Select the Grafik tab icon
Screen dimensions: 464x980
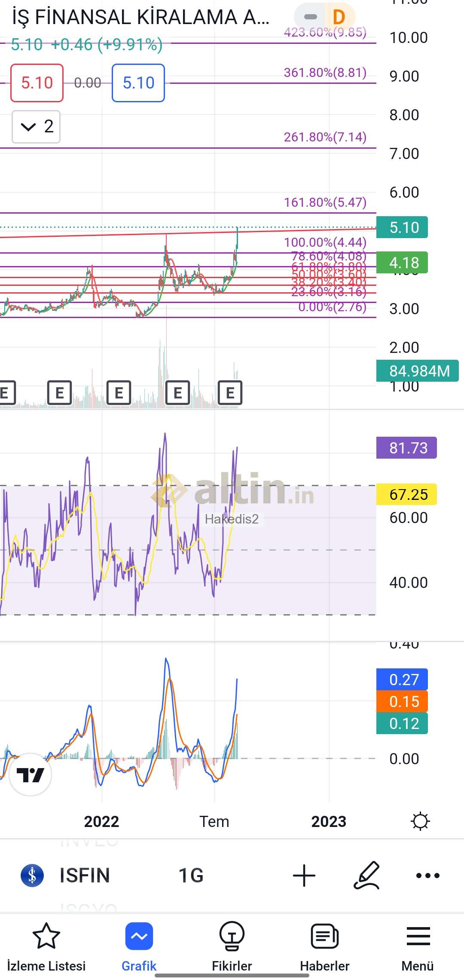click(139, 936)
